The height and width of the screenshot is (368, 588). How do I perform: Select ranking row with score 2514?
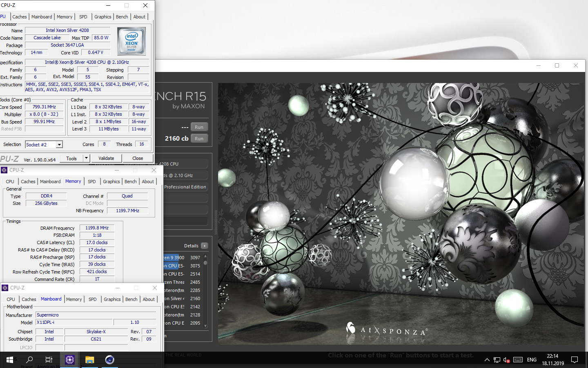pyautogui.click(x=183, y=274)
